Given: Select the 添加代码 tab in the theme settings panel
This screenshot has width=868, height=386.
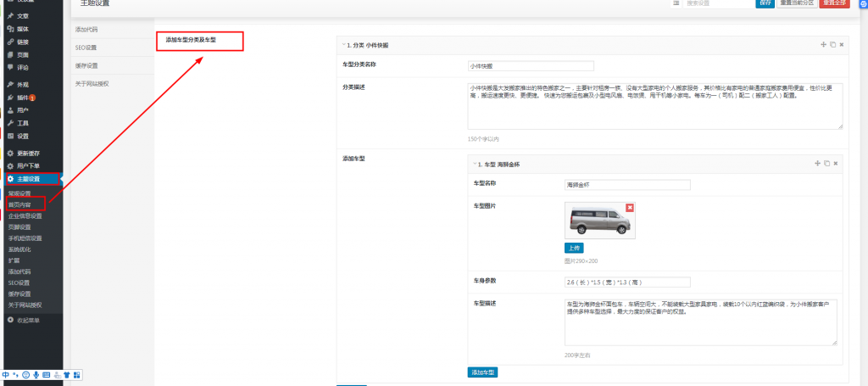Looking at the screenshot, I should click(x=113, y=30).
